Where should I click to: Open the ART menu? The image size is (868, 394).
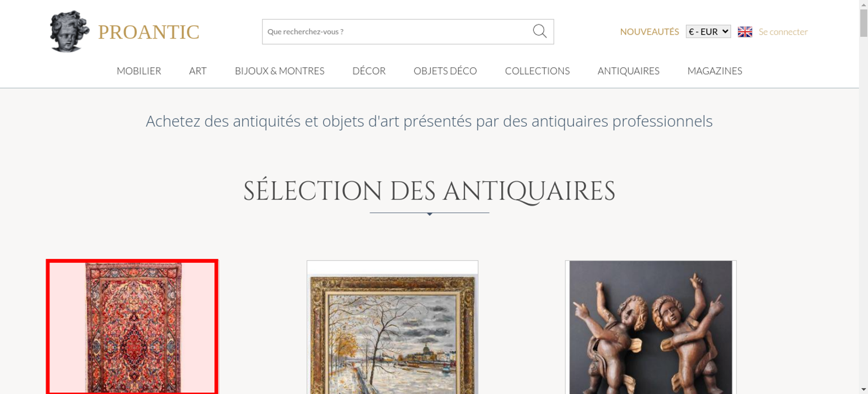198,71
